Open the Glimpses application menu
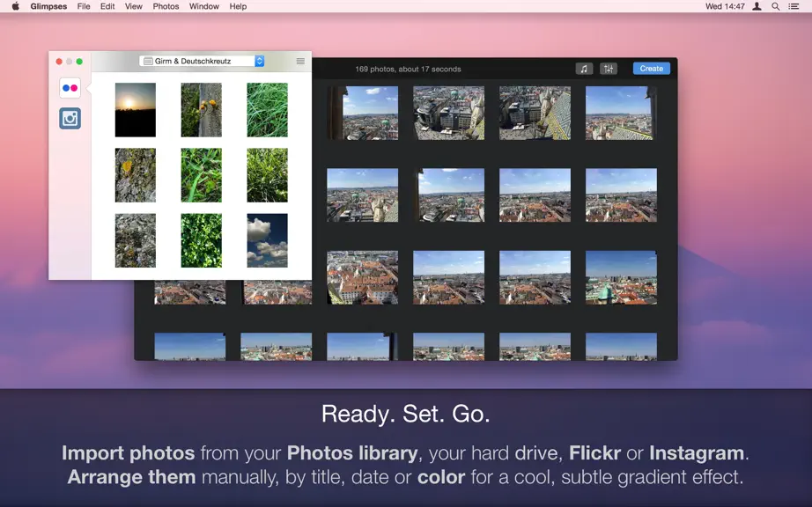The height and width of the screenshot is (507, 812). click(48, 6)
